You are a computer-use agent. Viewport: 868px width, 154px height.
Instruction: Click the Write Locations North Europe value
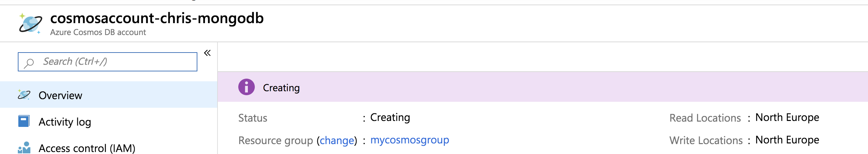click(787, 140)
